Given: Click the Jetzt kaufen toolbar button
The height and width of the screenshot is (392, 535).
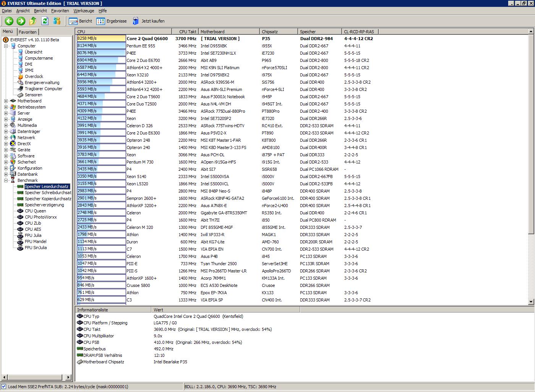Looking at the screenshot, I should click(148, 21).
